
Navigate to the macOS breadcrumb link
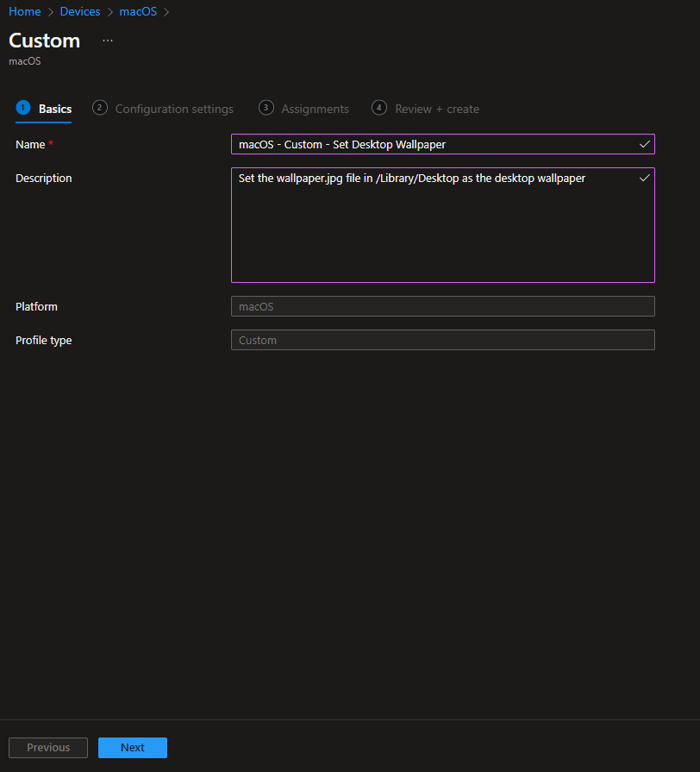[x=138, y=11]
